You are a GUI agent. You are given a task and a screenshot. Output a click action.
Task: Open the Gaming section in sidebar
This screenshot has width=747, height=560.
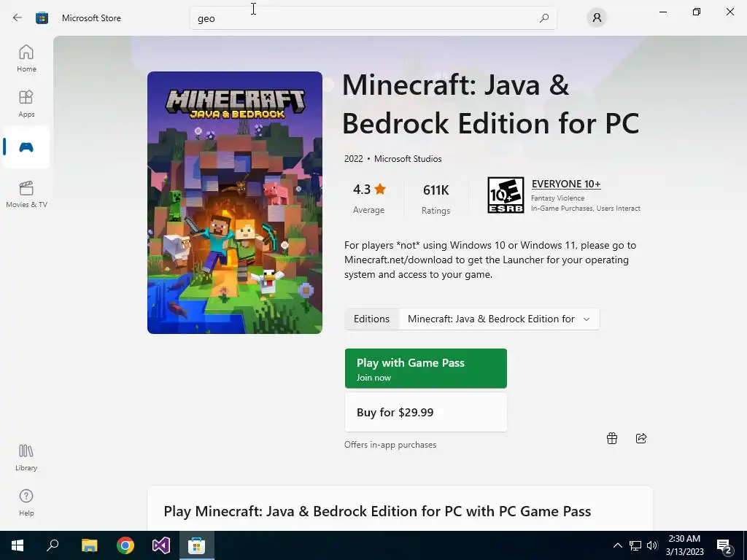(x=26, y=147)
